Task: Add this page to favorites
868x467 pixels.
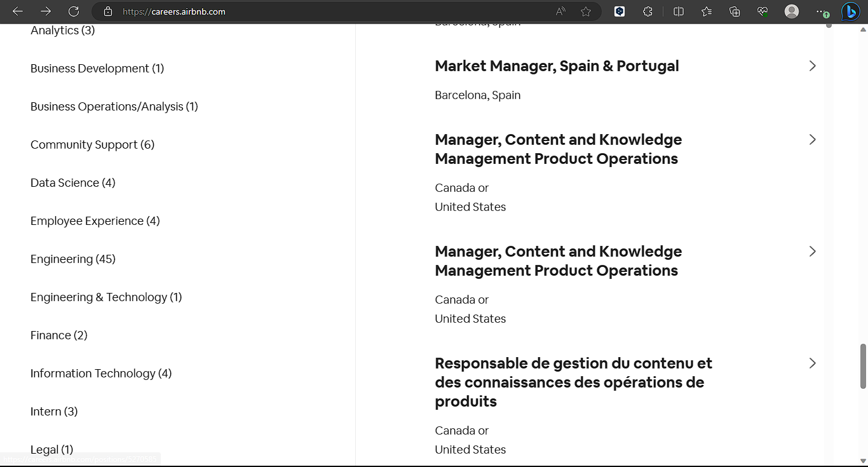Action: coord(586,11)
